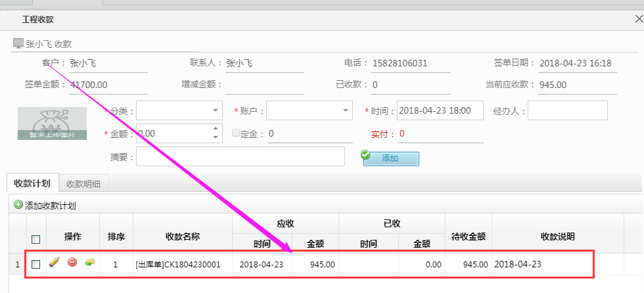Increase 金额 with the spinner up arrow
Screen dimensions: 644x293
pyautogui.click(x=216, y=129)
